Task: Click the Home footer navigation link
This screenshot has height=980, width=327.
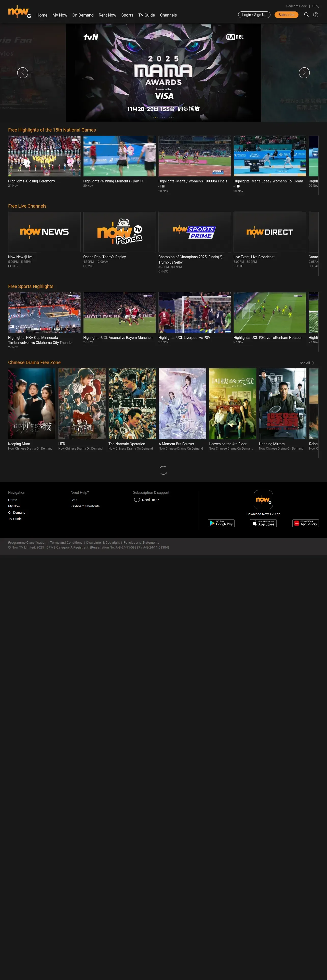Action: coord(12,500)
